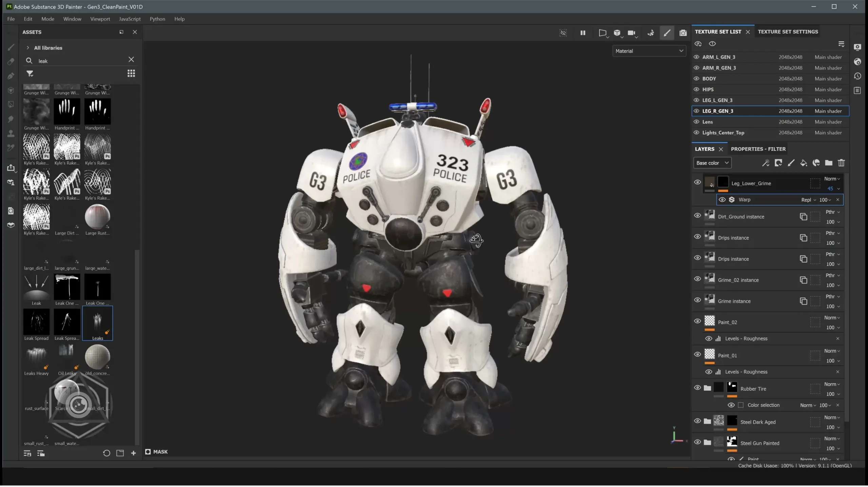Image resolution: width=868 pixels, height=487 pixels.
Task: Pause the viewport rendering engine
Action: pos(583,33)
